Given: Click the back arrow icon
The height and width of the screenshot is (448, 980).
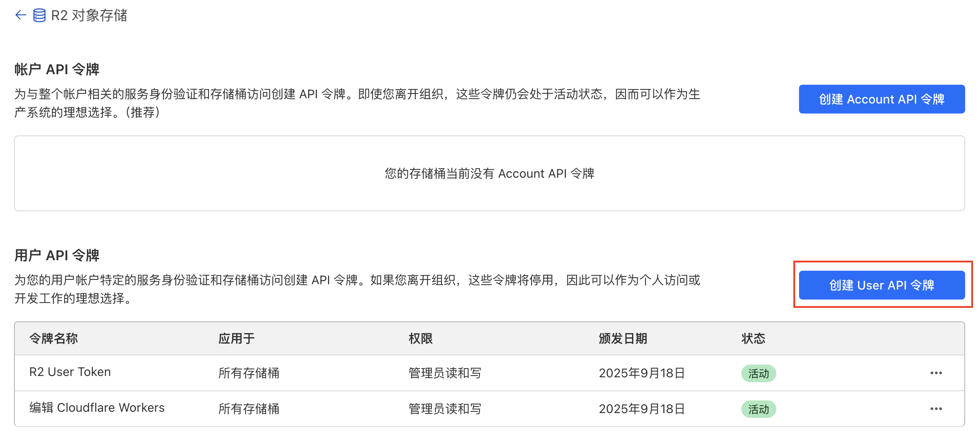Looking at the screenshot, I should point(21,15).
